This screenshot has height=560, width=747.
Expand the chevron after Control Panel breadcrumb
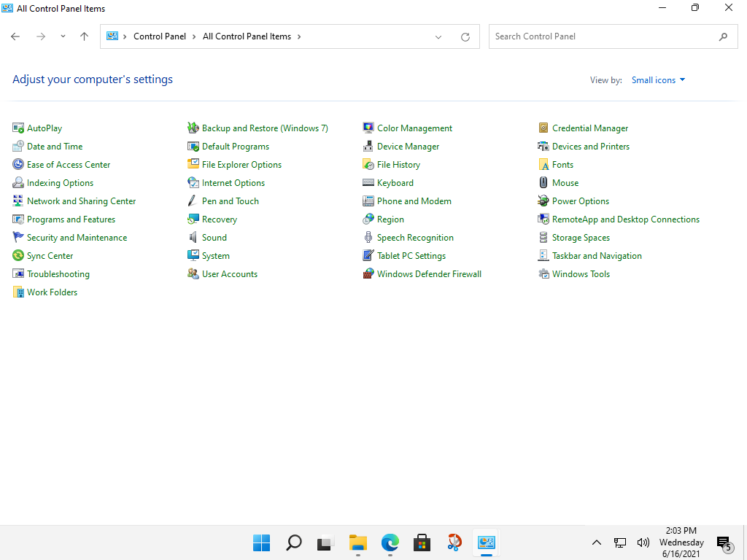point(194,36)
